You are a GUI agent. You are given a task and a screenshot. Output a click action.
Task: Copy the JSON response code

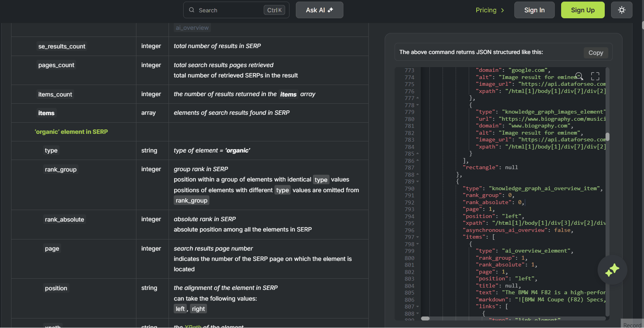595,52
